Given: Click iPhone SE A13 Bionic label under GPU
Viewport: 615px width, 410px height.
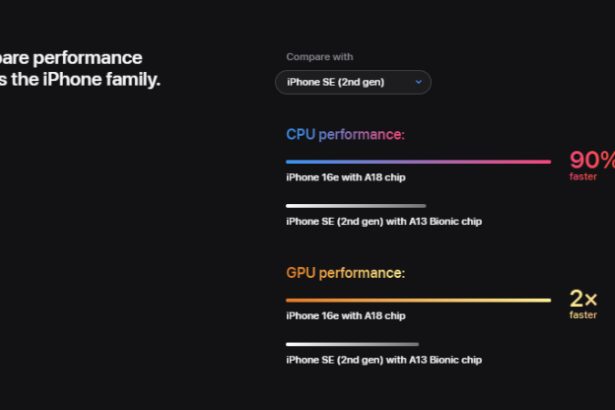Looking at the screenshot, I should (384, 360).
